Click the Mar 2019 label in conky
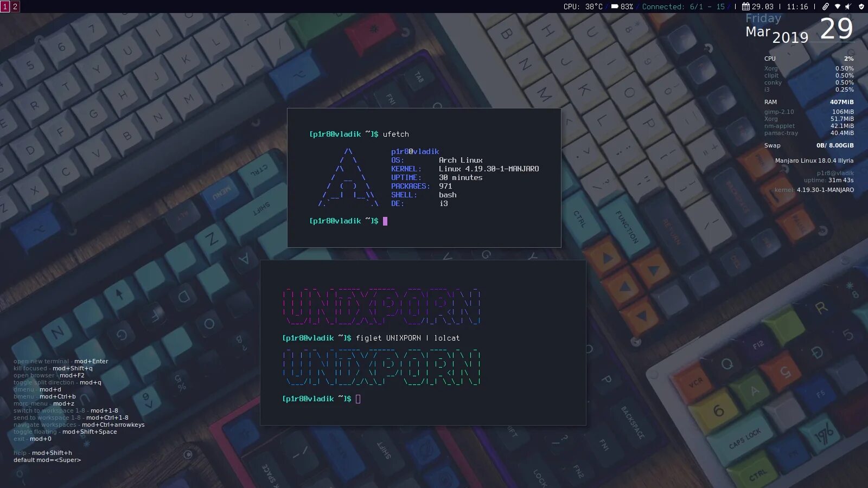The image size is (868, 488). 777,34
